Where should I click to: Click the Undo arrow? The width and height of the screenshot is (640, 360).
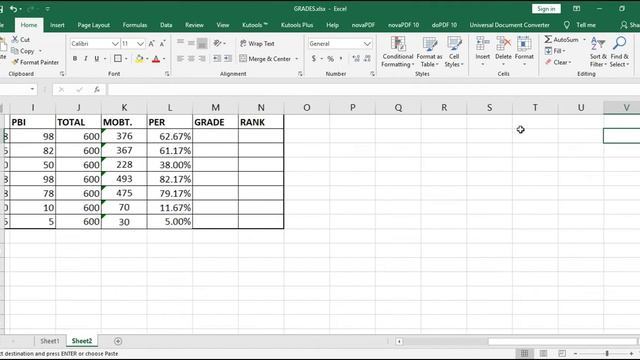13,9
